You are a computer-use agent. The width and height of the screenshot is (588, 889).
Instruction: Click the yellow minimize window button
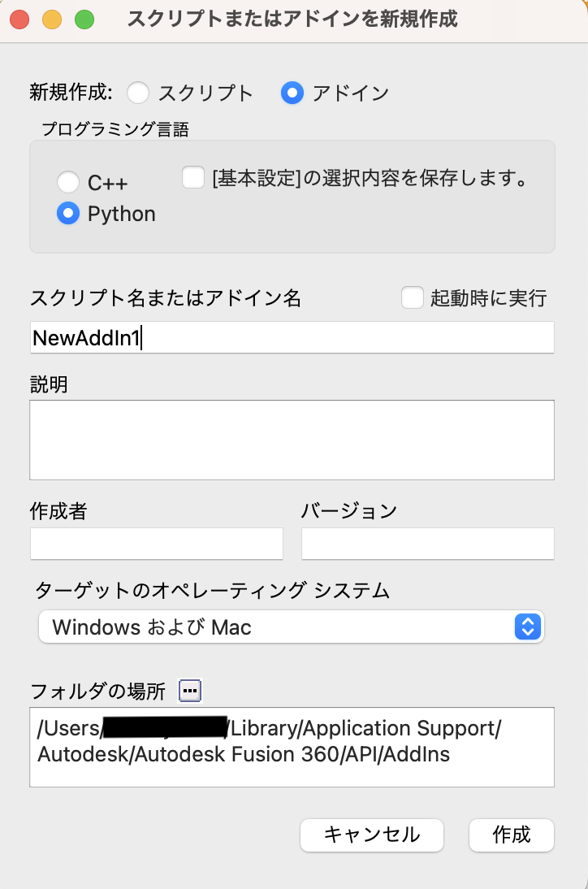(x=51, y=19)
